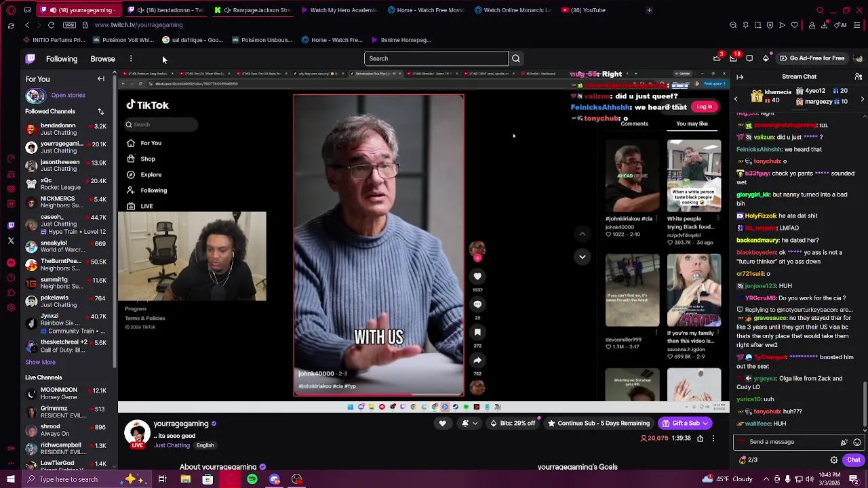Open Gift a Sub dropdown
Screen dimensions: 868x488
point(685,424)
